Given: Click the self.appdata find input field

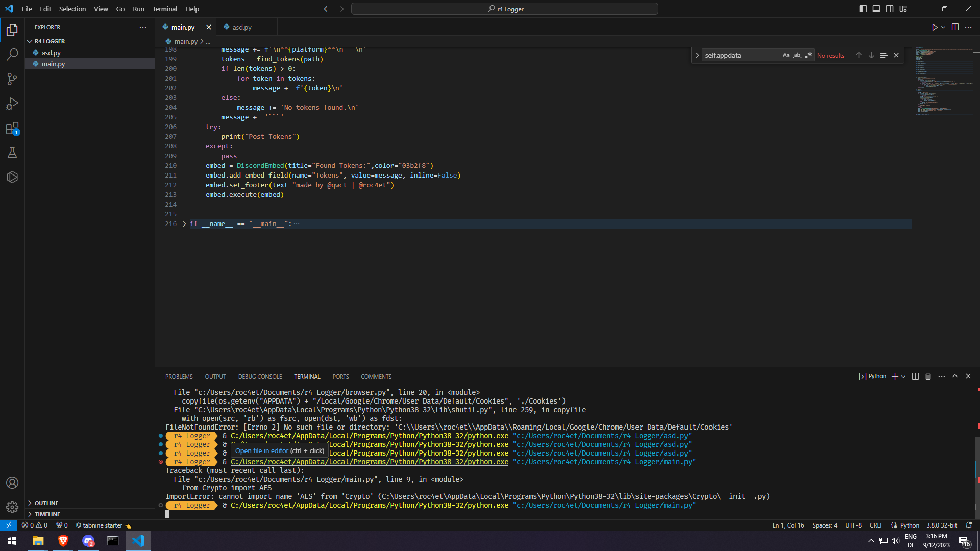Looking at the screenshot, I should pos(740,55).
